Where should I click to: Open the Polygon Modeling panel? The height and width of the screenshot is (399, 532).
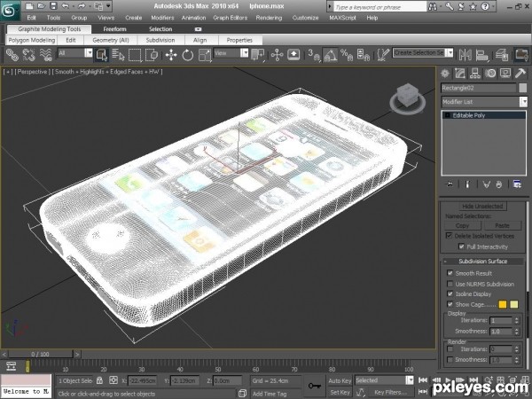(x=32, y=40)
